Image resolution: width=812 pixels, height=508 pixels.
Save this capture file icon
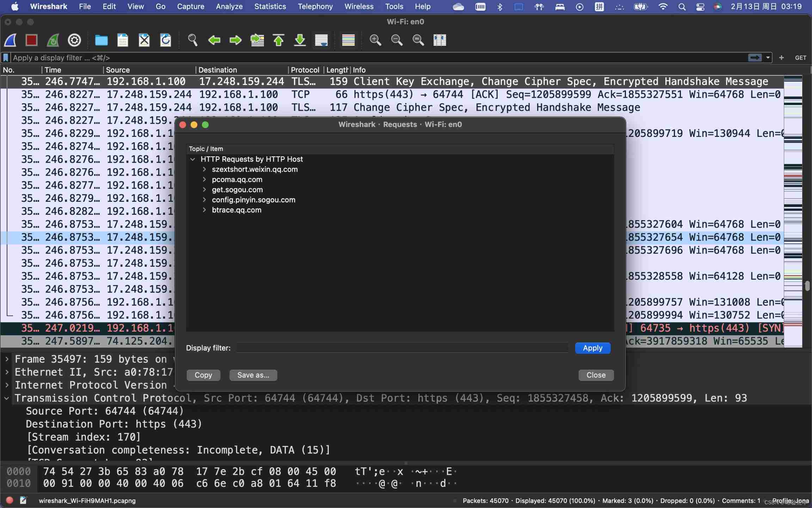pos(123,40)
